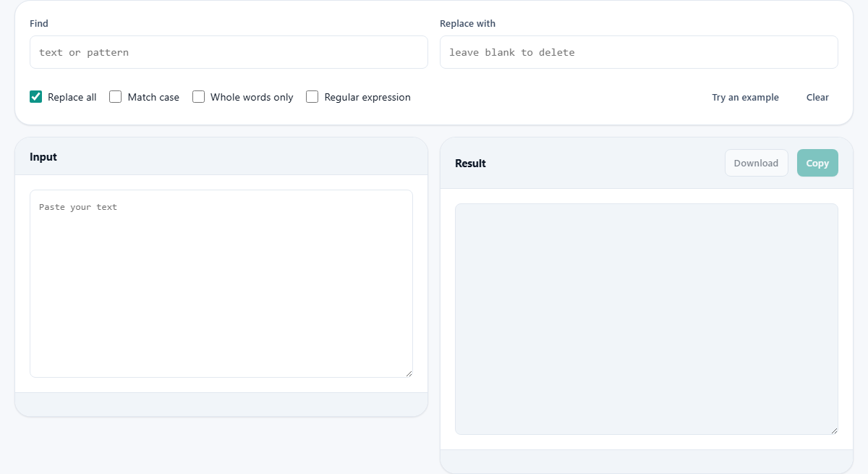The height and width of the screenshot is (474, 868).
Task: Click the Input panel heading
Action: [43, 157]
